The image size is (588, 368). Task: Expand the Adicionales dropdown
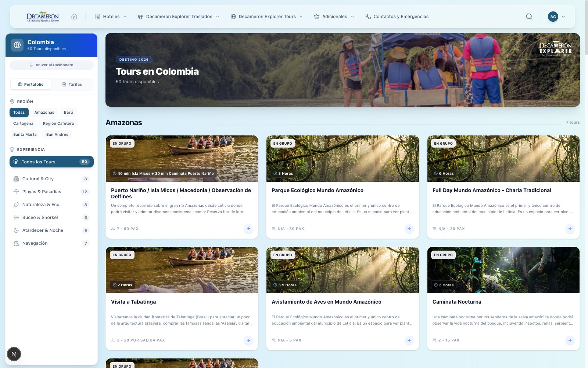tap(334, 17)
